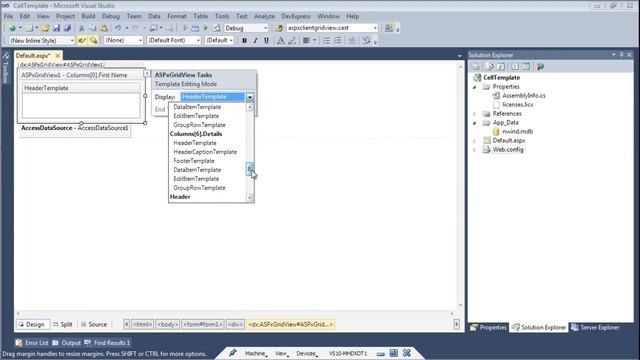
Task: Click the keyboard icon in bottom bar
Action: point(380,353)
